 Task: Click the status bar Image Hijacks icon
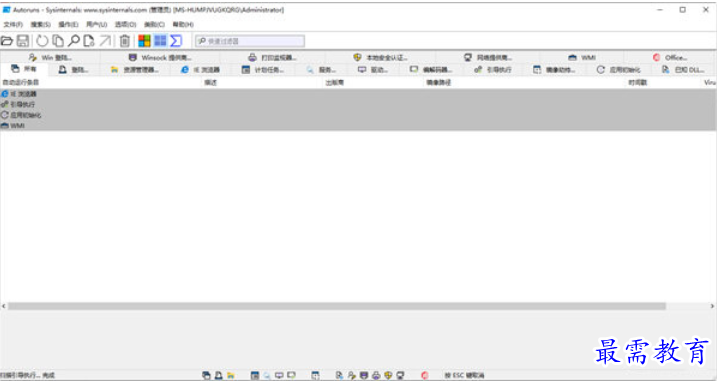pyautogui.click(x=316, y=376)
